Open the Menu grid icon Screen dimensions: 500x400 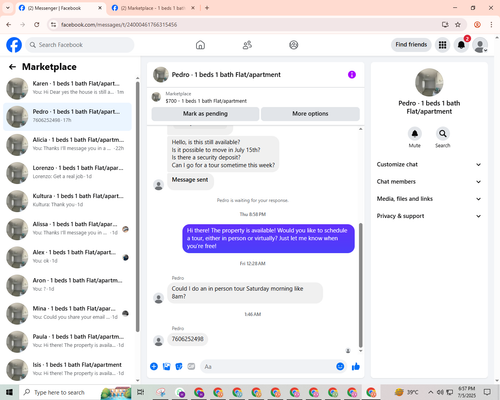click(x=442, y=45)
